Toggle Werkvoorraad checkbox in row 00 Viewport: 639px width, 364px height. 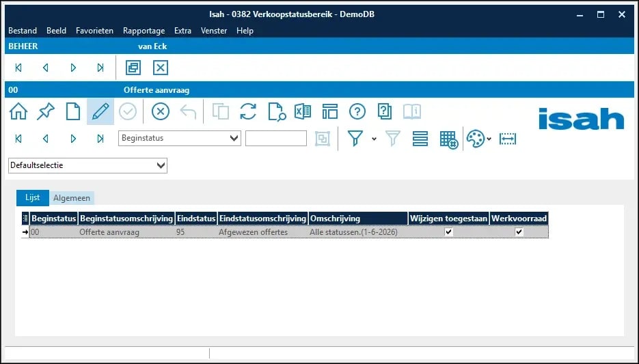click(519, 232)
